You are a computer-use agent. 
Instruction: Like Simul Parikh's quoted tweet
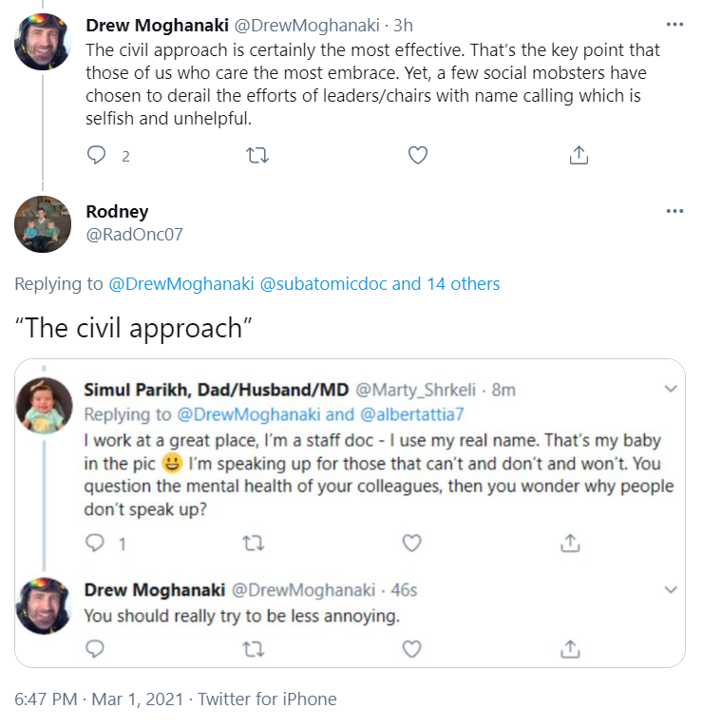(411, 543)
